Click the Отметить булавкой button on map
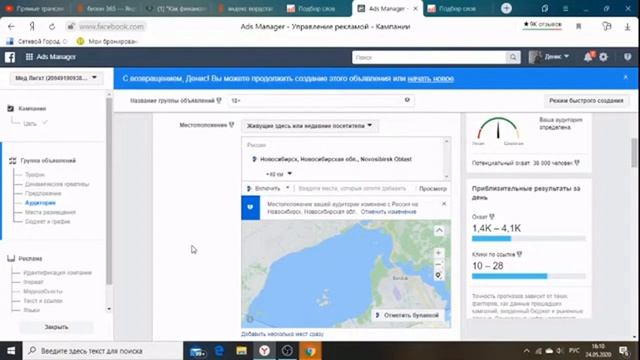640x360 pixels. click(x=407, y=315)
